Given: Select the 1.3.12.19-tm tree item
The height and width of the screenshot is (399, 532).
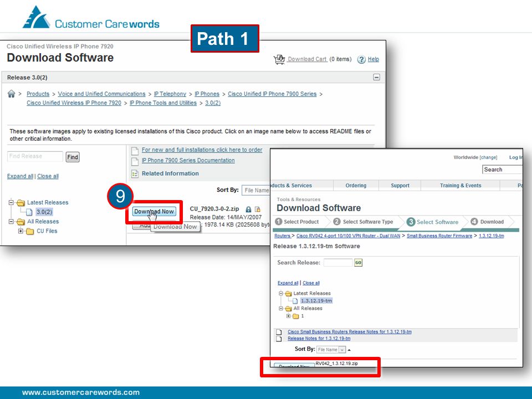Looking at the screenshot, I should pos(316,301).
